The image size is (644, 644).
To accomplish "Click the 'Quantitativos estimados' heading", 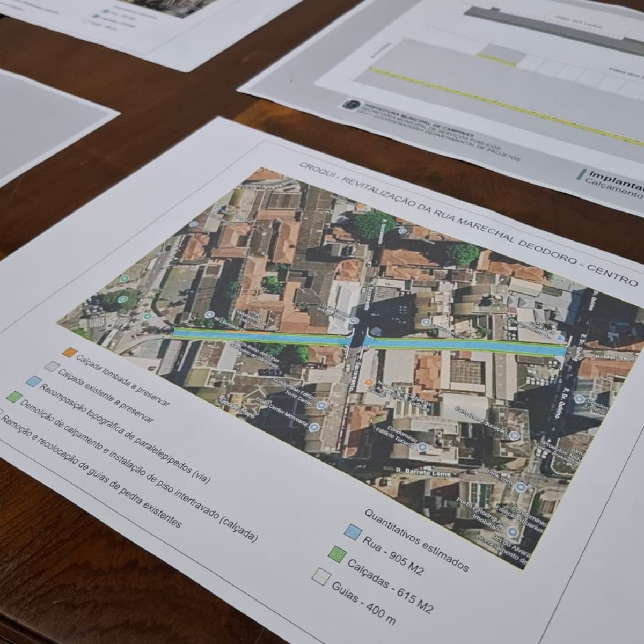I will point(417,539).
